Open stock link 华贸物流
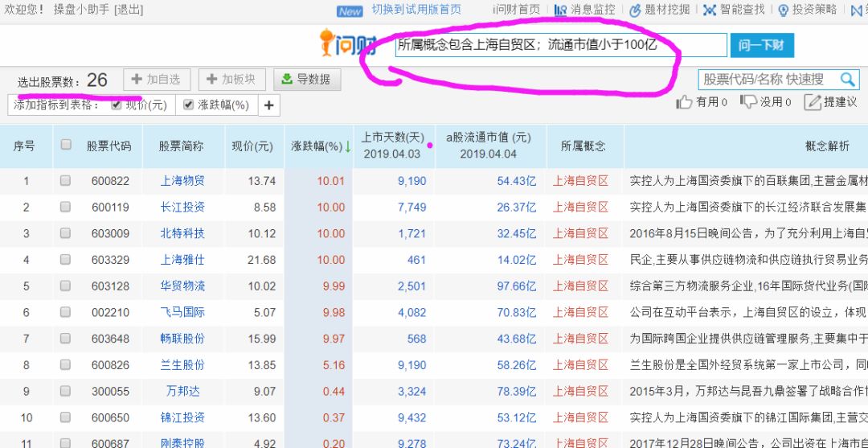Image resolution: width=868 pixels, height=448 pixels. [x=182, y=286]
